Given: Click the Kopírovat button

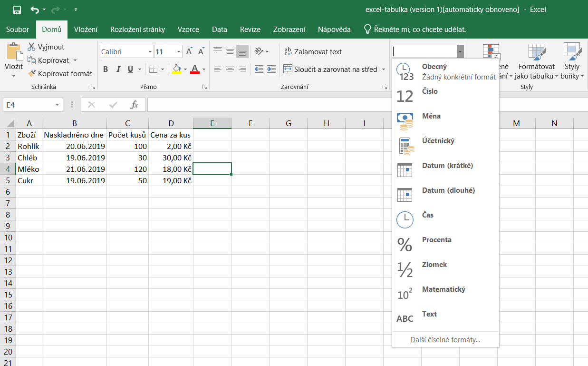Looking at the screenshot, I should point(48,60).
